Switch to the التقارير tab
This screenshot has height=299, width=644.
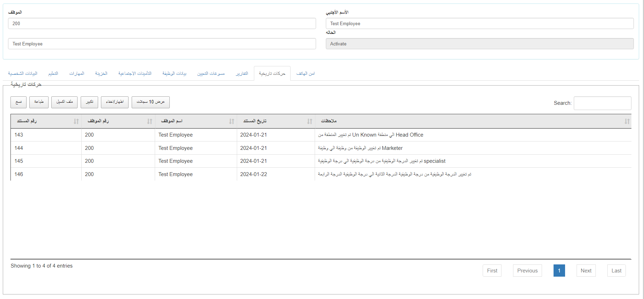click(x=242, y=73)
